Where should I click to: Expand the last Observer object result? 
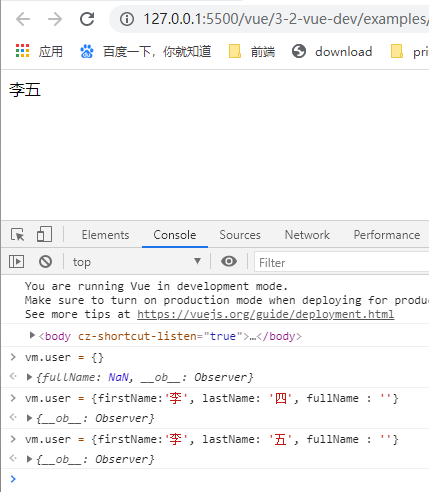click(x=29, y=459)
